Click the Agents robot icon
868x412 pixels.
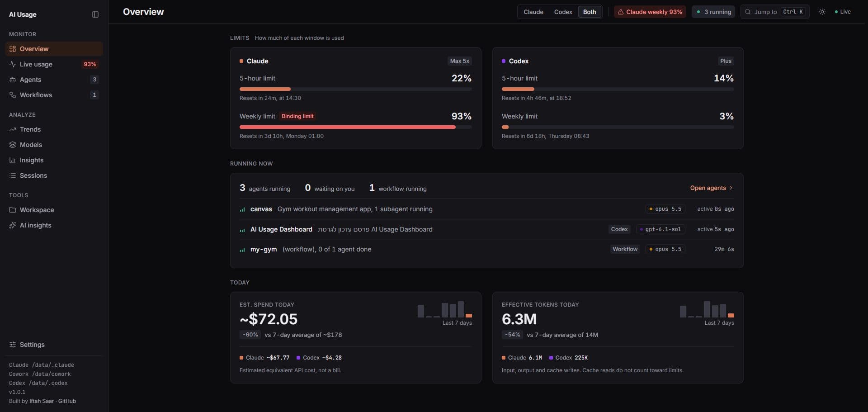[x=13, y=80]
